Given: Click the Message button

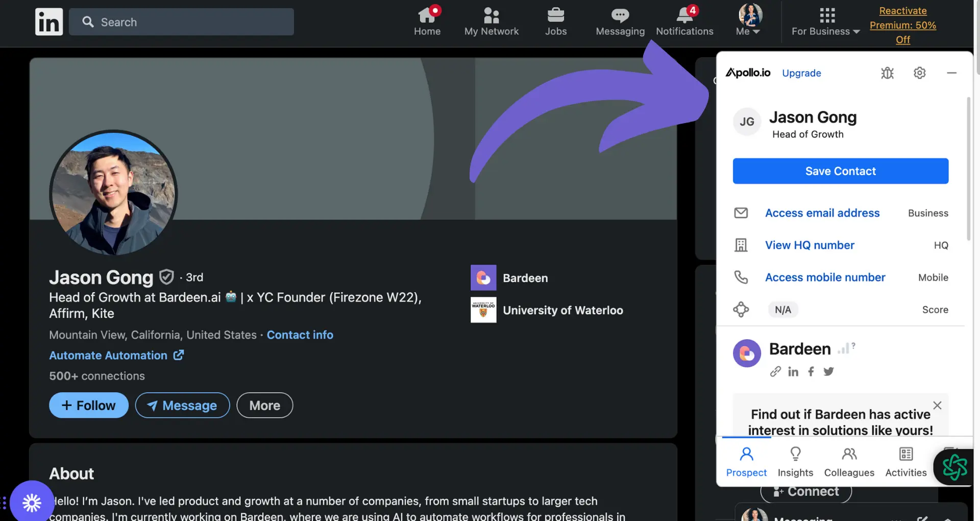Looking at the screenshot, I should coord(182,405).
